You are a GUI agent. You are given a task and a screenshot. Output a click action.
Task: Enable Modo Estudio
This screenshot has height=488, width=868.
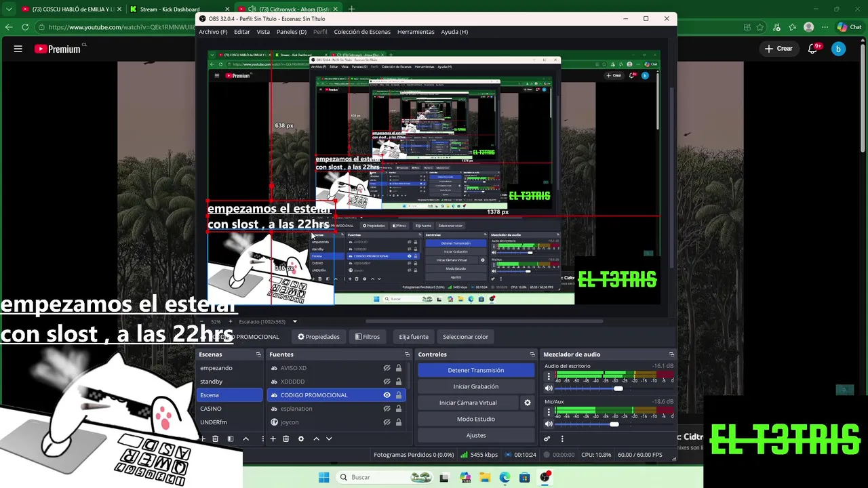(476, 419)
